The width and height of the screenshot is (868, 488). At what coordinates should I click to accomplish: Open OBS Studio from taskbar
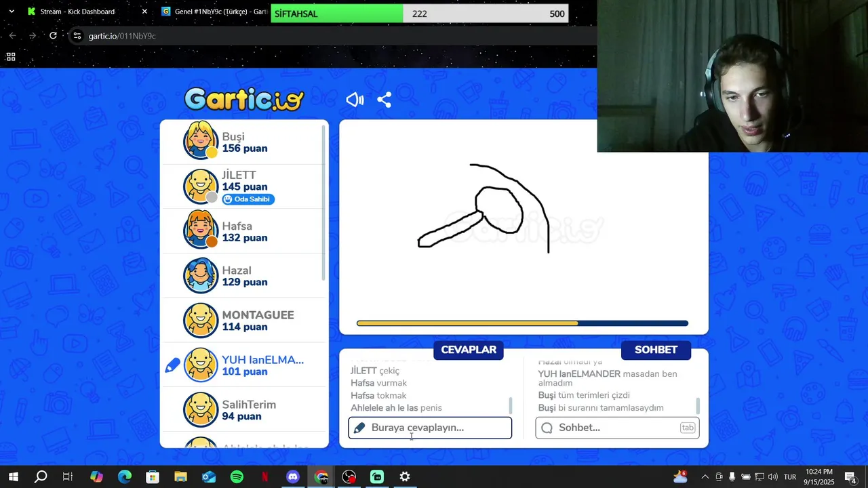coord(349,476)
